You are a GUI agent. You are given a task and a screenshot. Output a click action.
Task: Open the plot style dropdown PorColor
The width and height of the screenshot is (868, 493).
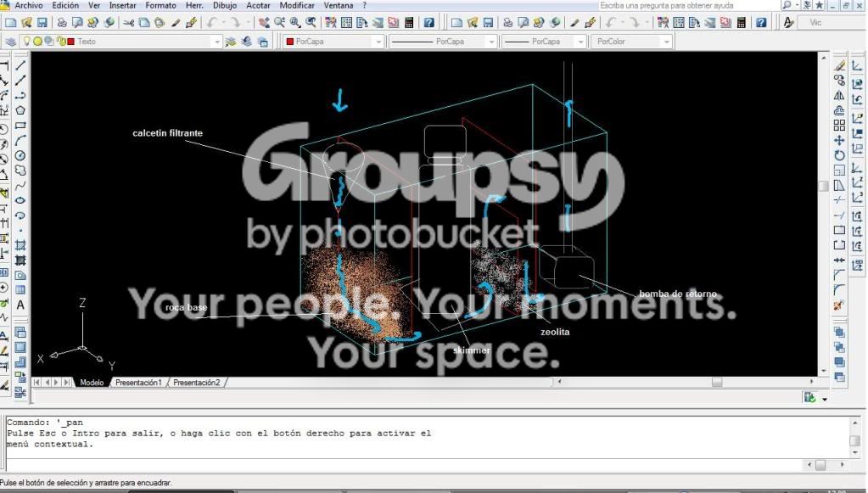667,42
